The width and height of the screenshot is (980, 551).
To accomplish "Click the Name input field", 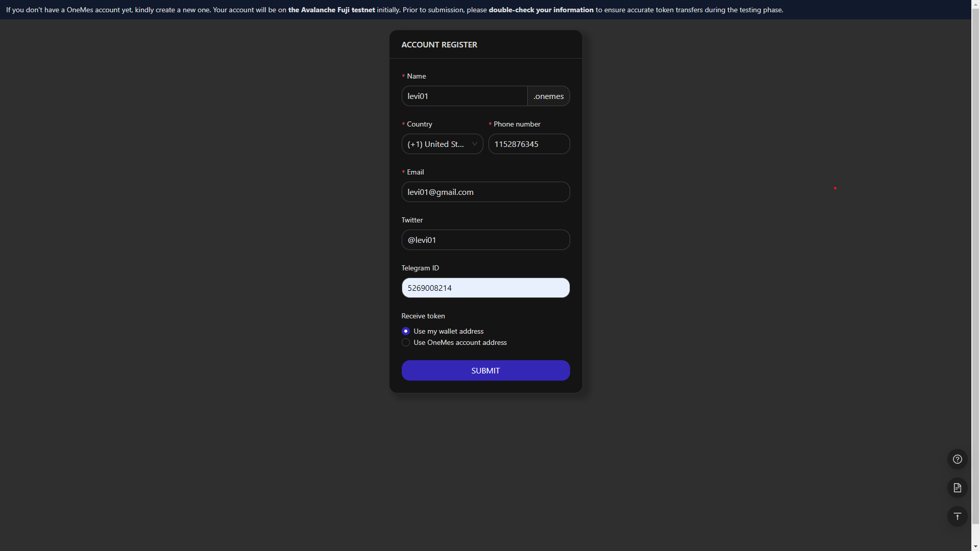I will click(464, 96).
